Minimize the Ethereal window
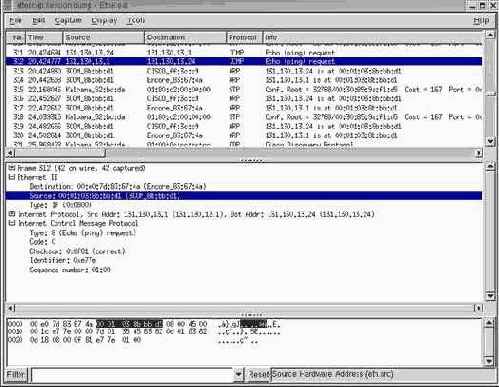This screenshot has width=499, height=387. click(x=472, y=6)
